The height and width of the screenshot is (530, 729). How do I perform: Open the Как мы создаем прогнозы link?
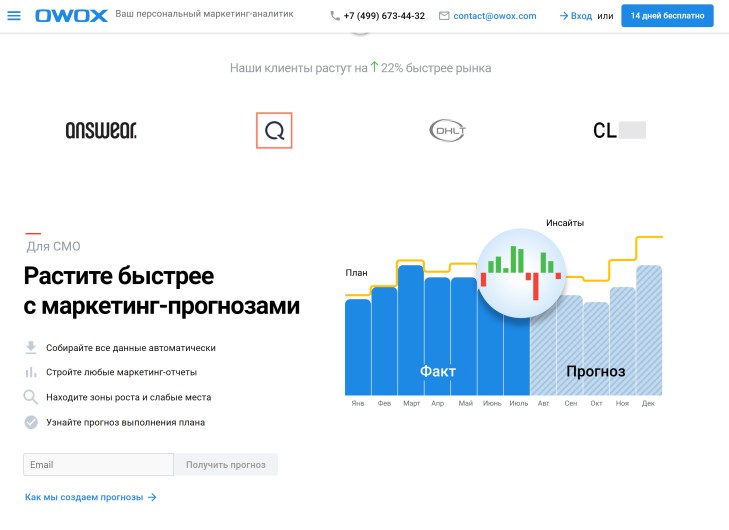pos(90,497)
